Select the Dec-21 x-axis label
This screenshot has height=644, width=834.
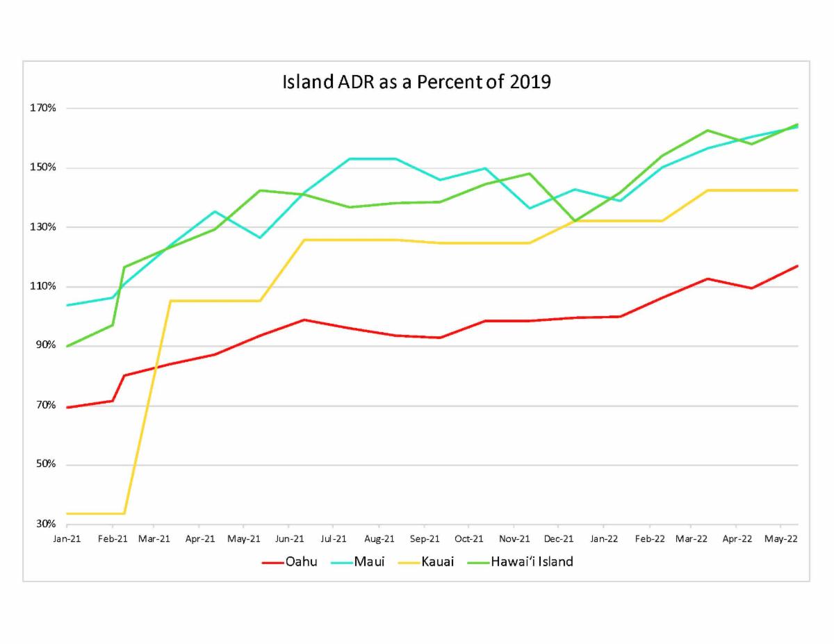(559, 538)
